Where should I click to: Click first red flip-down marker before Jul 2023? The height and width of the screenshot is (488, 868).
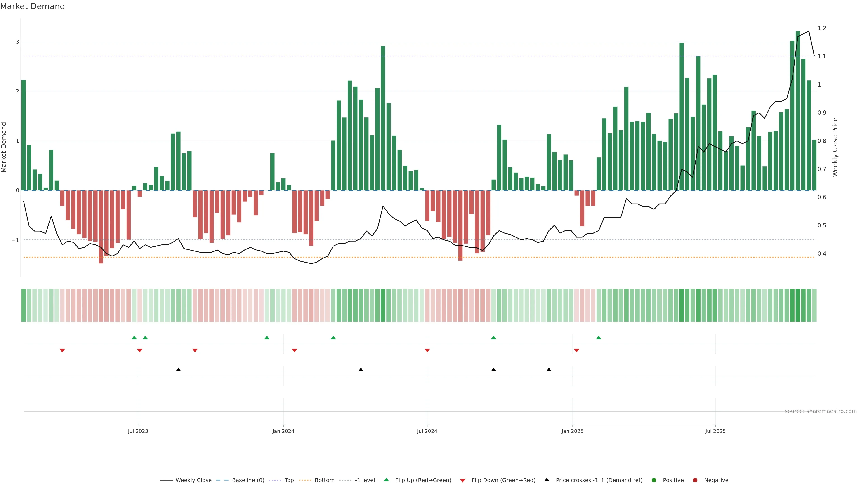(62, 351)
